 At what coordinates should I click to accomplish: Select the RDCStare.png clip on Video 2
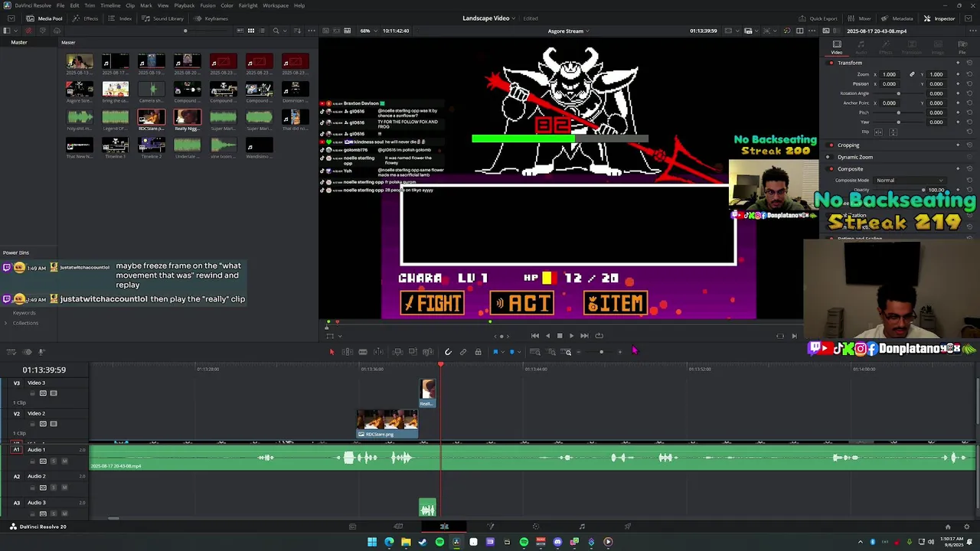[x=387, y=424]
